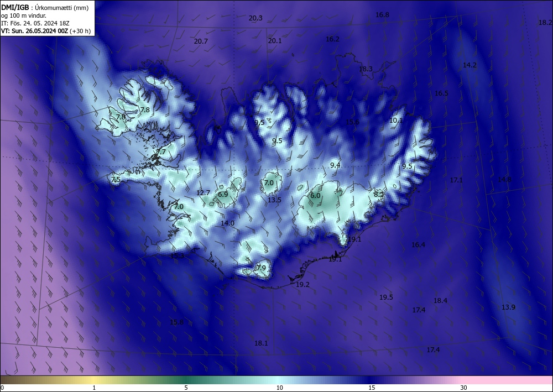This screenshot has height=392, width=553.
Task: Click the map value 20.3
Action: pyautogui.click(x=255, y=18)
